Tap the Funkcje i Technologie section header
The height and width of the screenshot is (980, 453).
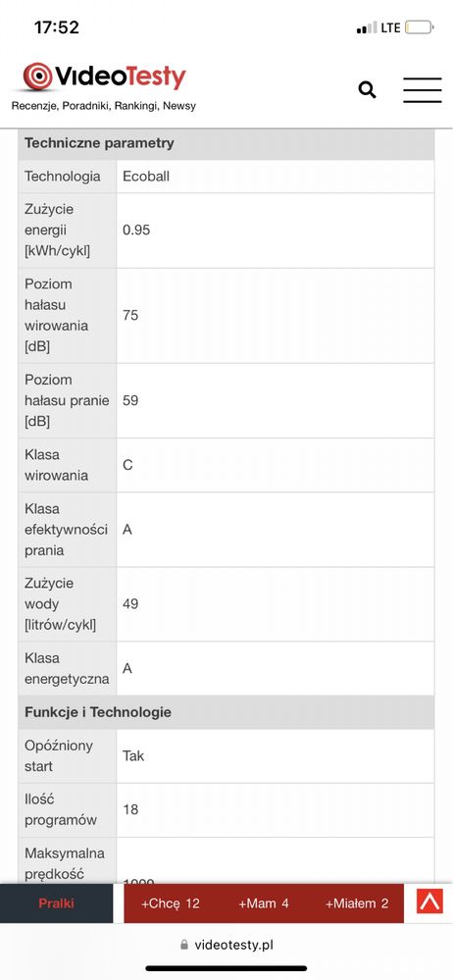226,712
